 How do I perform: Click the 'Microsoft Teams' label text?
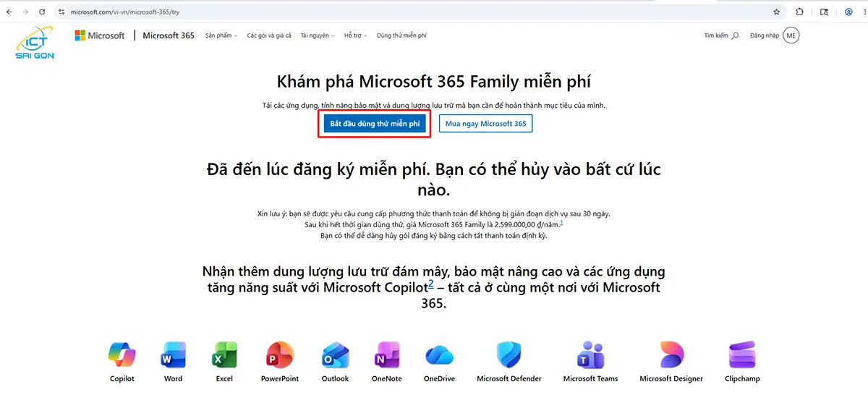click(x=590, y=378)
